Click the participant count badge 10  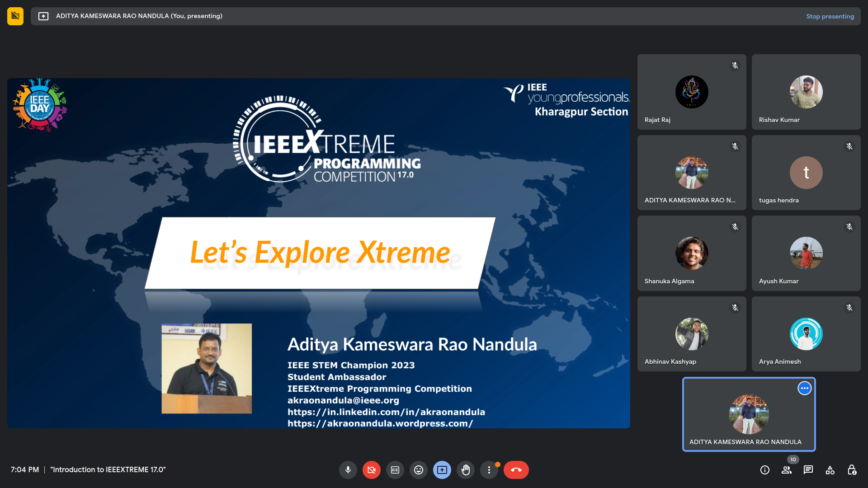(x=793, y=460)
